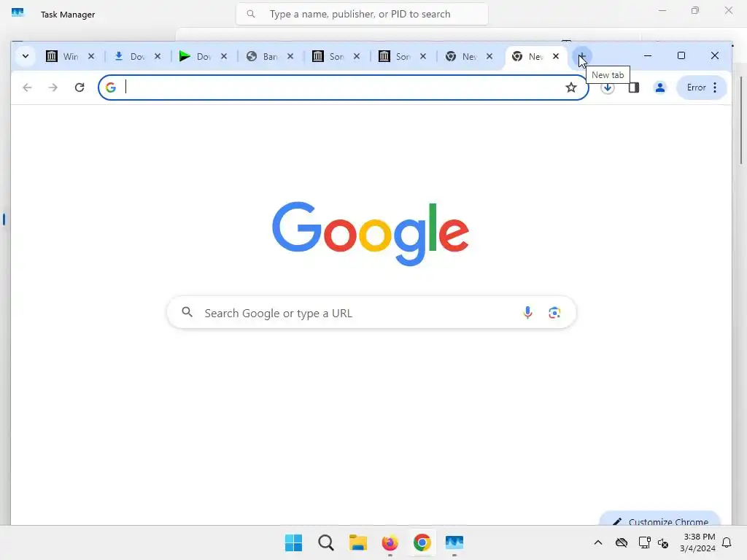Open Google Lens image search
Image resolution: width=747 pixels, height=560 pixels.
(554, 312)
